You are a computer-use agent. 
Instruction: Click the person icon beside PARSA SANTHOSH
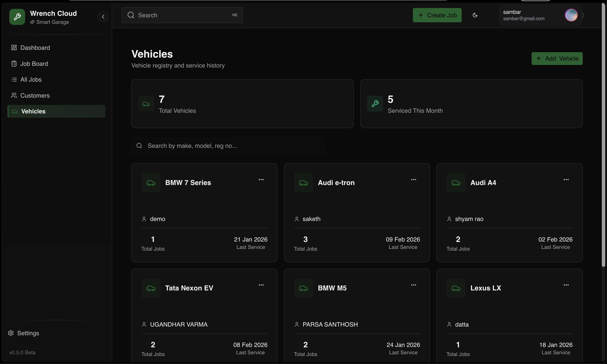coord(297,325)
